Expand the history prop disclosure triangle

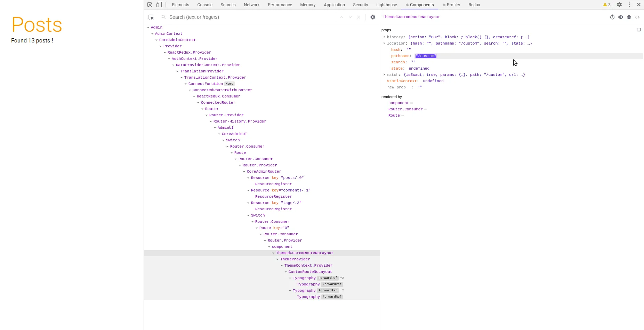point(384,37)
